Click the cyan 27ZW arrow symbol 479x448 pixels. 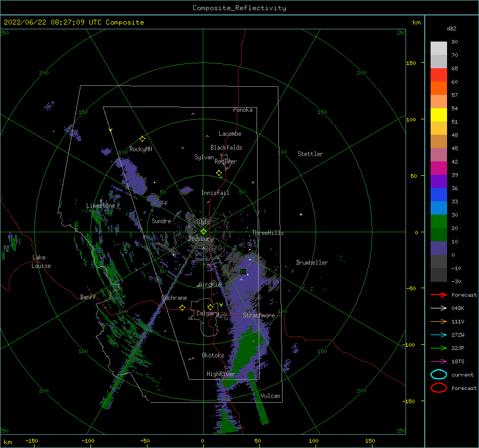click(439, 335)
